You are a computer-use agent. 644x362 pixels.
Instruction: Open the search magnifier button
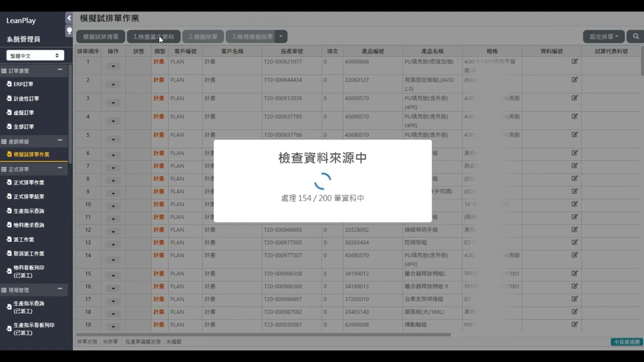coord(636,37)
